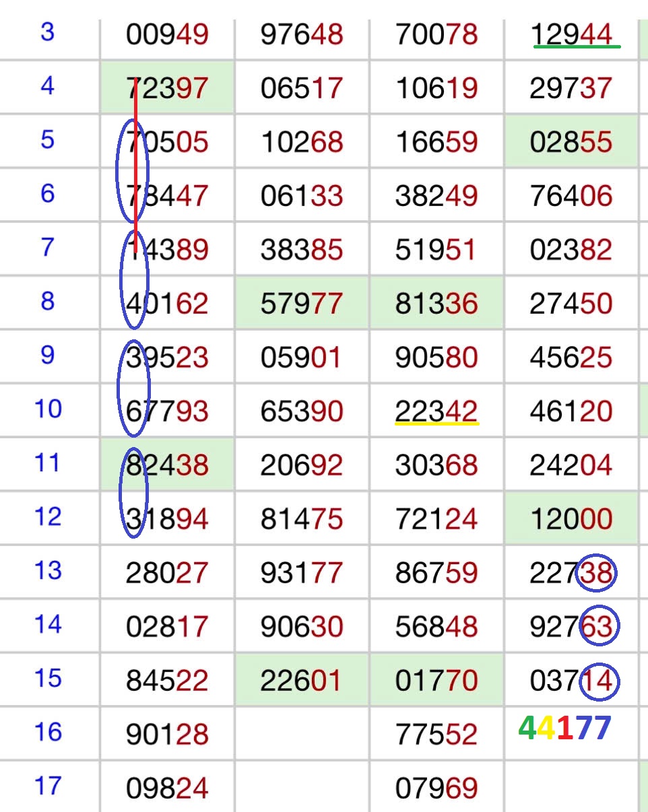Click the circled digits 38 in 22738
The width and height of the screenshot is (648, 812).
597,573
